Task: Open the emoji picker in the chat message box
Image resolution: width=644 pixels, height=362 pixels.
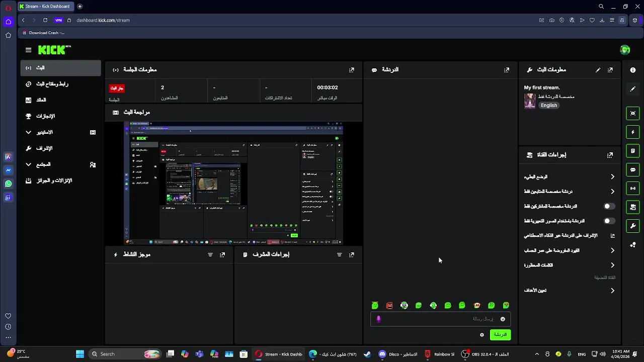Action: (503, 319)
